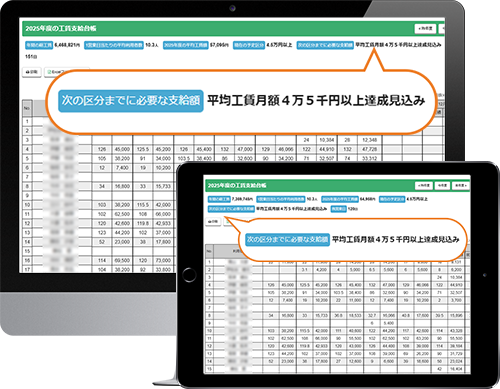Click cell 12,348 in monitor table row 3
Viewport: 500px width, 389px height.
point(370,140)
